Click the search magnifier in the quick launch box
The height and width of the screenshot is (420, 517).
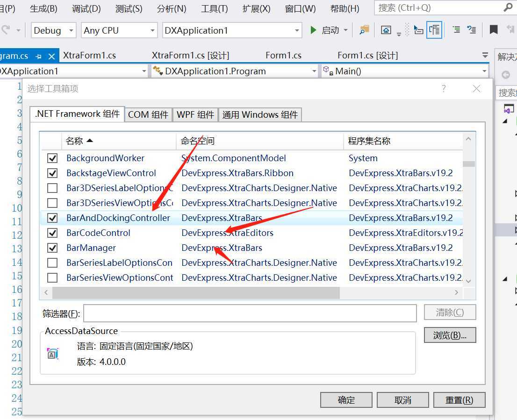(x=508, y=7)
